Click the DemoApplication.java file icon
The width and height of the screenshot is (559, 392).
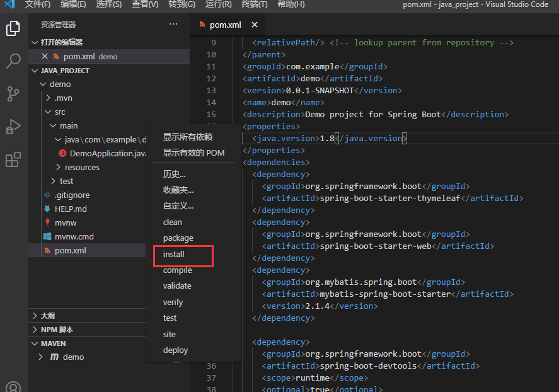[x=62, y=153]
